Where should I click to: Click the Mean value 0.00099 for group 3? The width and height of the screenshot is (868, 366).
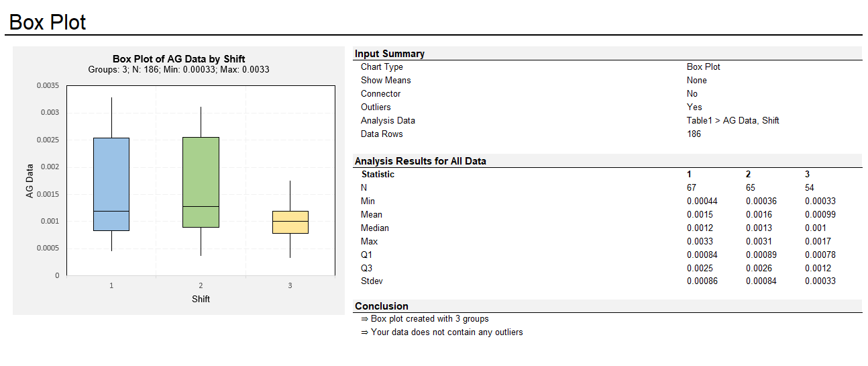pyautogui.click(x=820, y=215)
